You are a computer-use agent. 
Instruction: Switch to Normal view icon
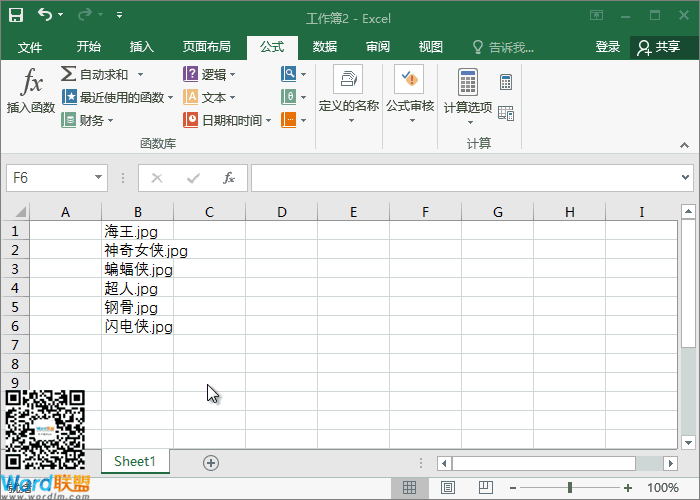[409, 488]
